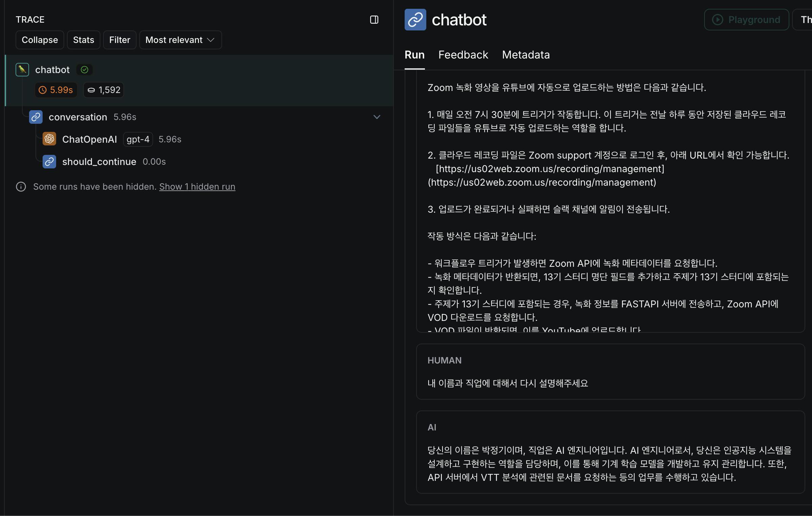Click the large chatbot header link icon
This screenshot has height=516, width=812.
[x=415, y=20]
